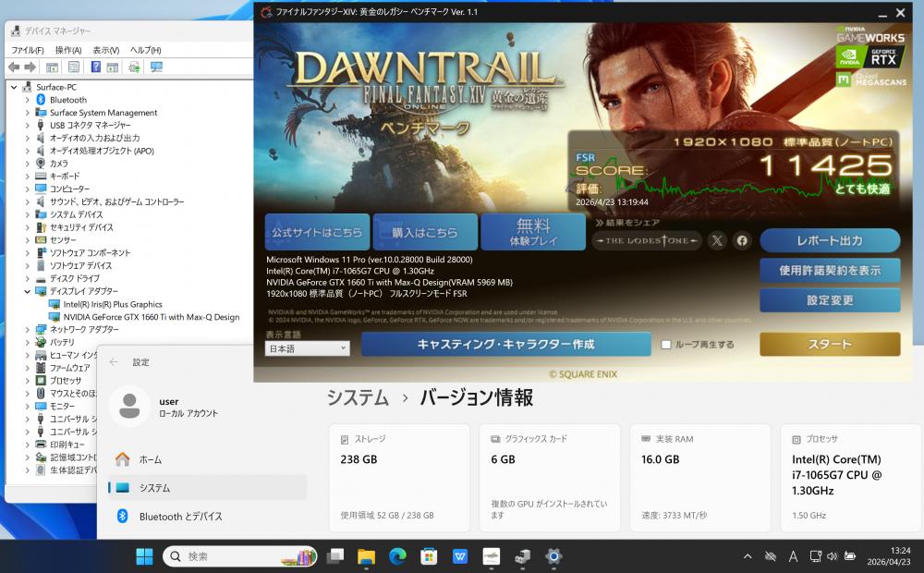
Task: Open File Explorer from the taskbar
Action: 366,556
